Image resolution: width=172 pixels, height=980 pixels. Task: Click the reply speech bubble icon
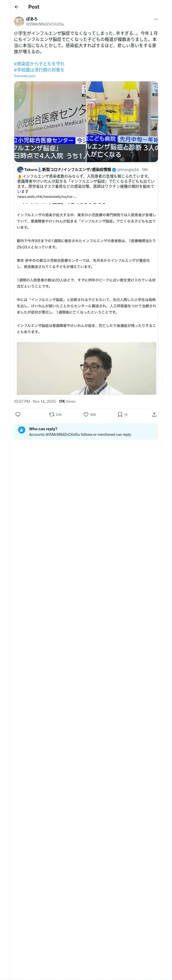tap(18, 414)
